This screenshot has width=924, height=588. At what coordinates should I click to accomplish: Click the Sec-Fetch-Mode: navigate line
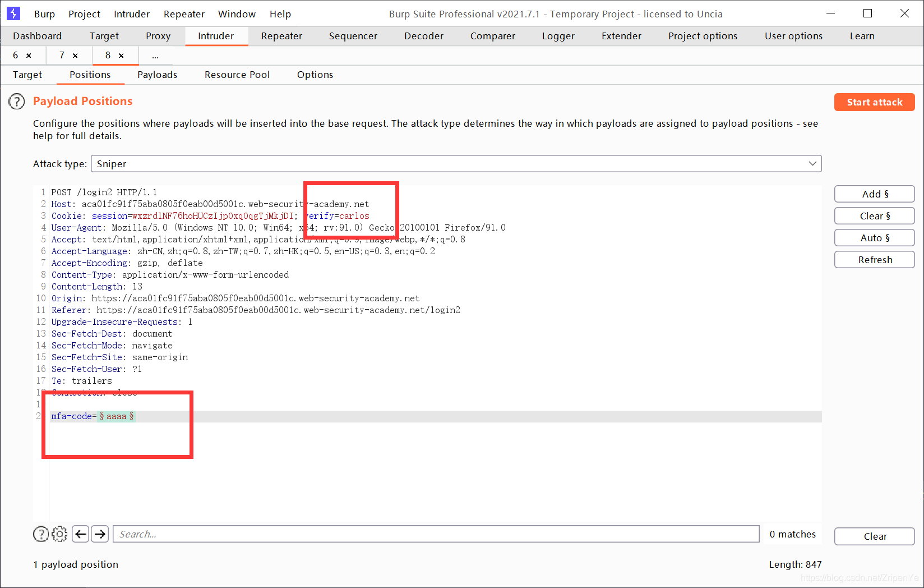(x=112, y=346)
